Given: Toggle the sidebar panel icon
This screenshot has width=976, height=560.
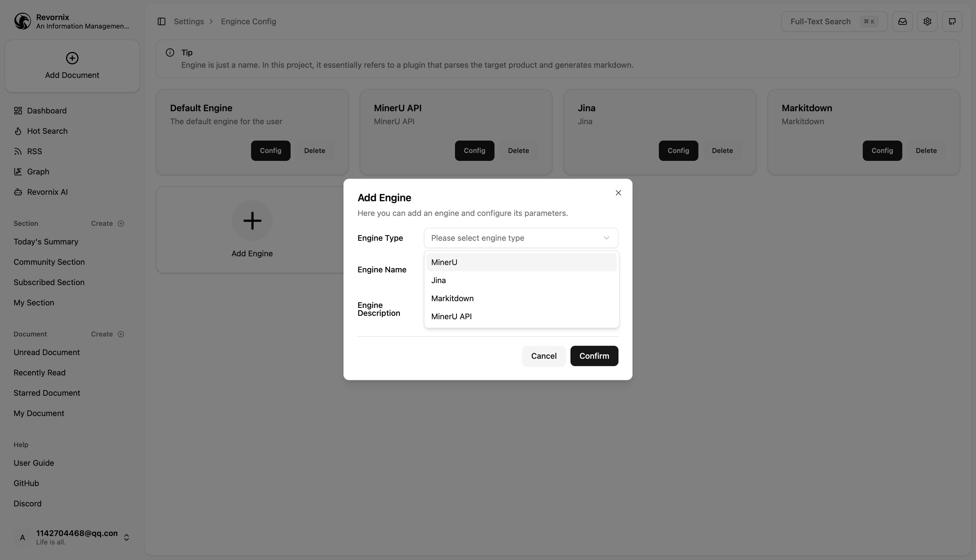Looking at the screenshot, I should tap(161, 21).
